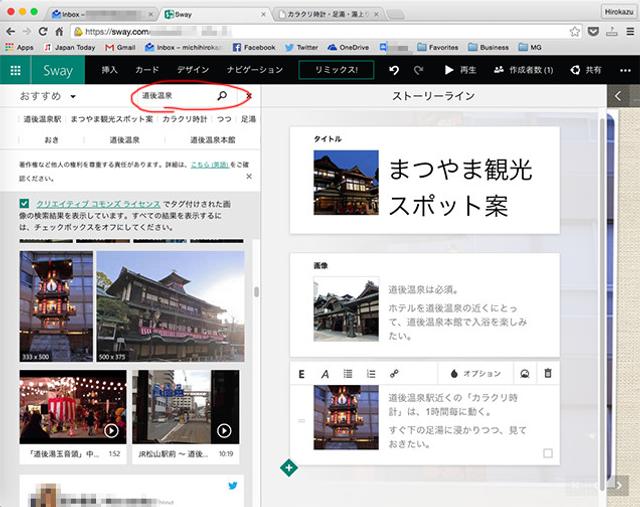Tick the selection checkbox on karakuri card
This screenshot has height=507, width=640.
tap(547, 454)
